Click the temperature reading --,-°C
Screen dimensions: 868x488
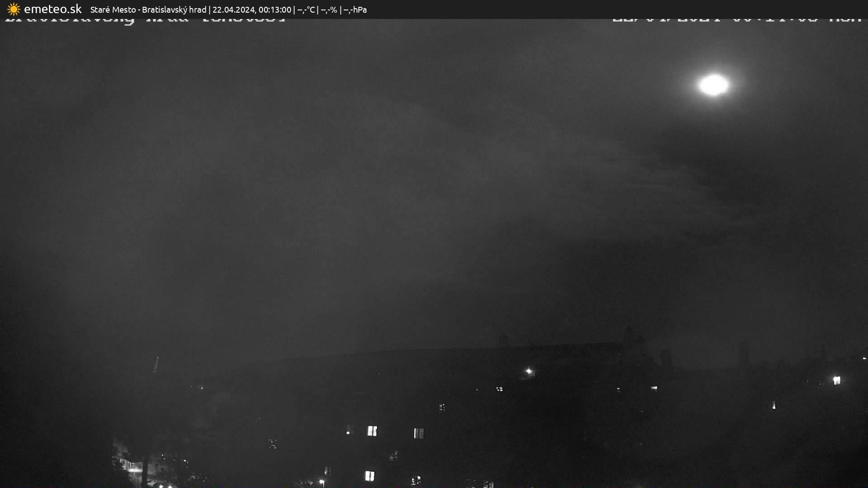306,9
